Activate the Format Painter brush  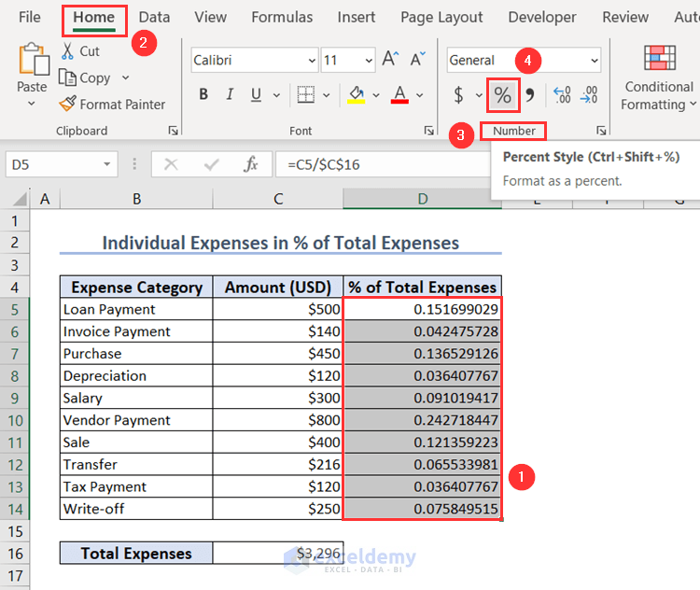[x=68, y=104]
